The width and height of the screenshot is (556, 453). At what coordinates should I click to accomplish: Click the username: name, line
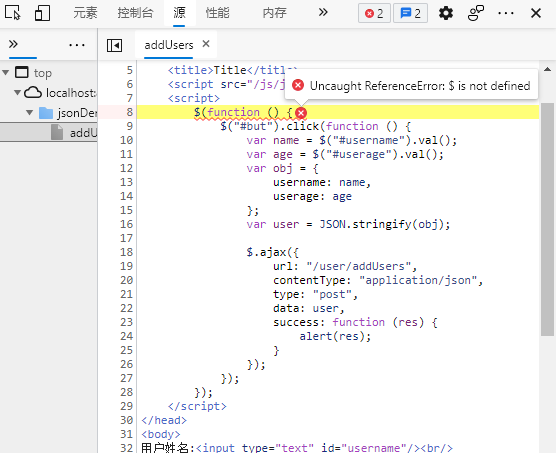coord(322,182)
